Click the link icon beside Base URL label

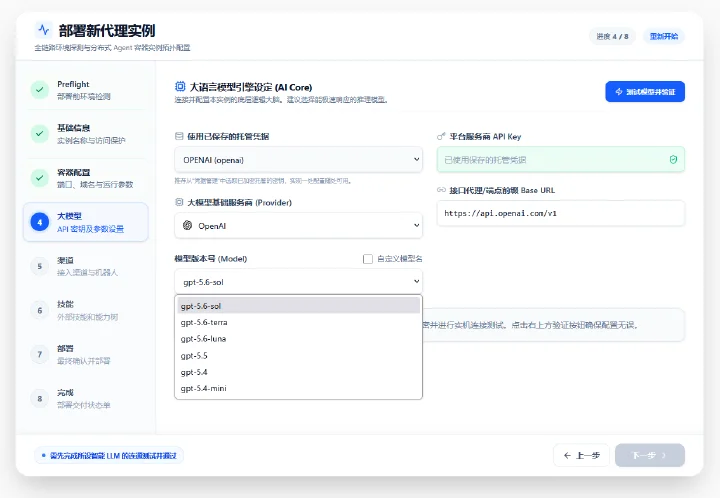pyautogui.click(x=441, y=190)
